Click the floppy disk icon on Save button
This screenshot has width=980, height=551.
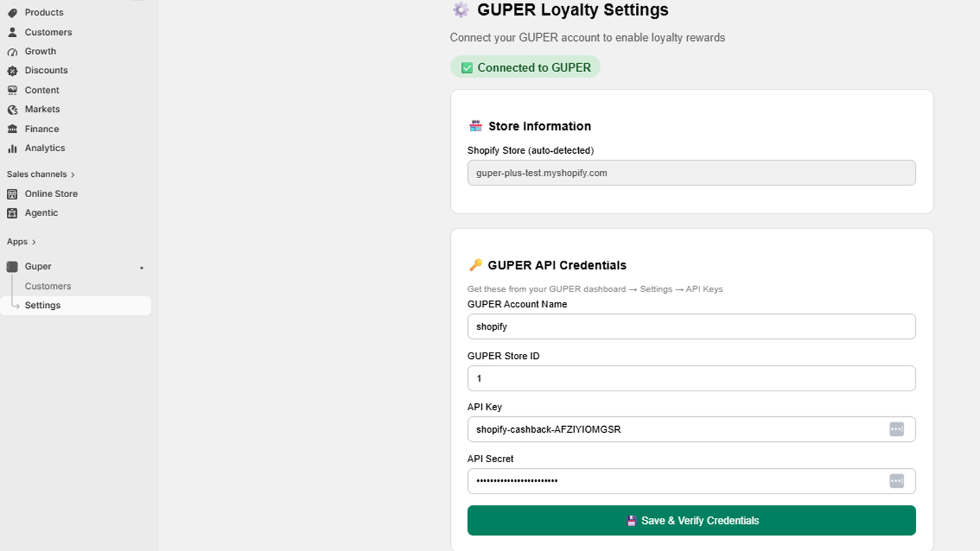(x=631, y=521)
